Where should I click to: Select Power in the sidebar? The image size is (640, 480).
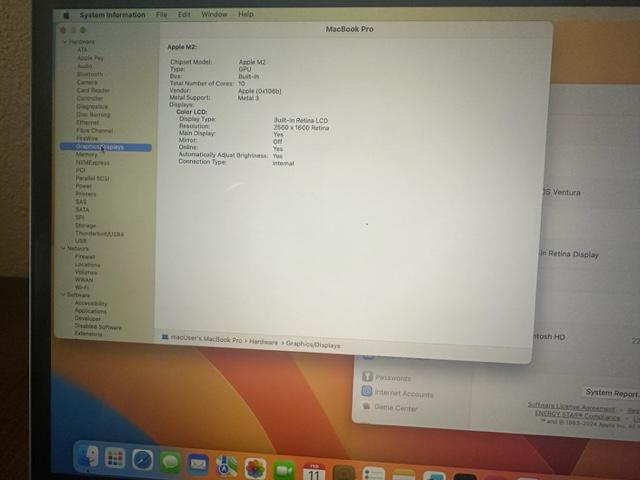[84, 186]
